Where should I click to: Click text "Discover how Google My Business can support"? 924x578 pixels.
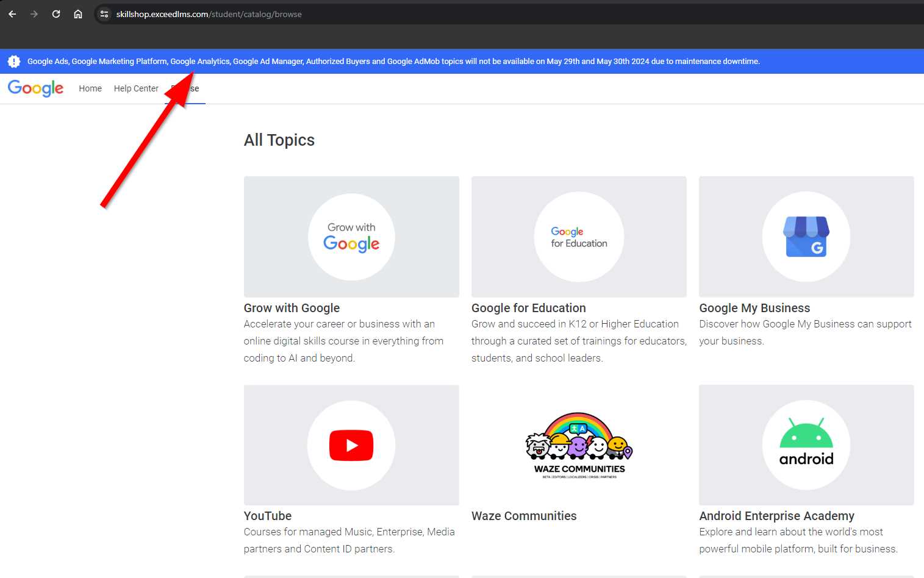(805, 324)
